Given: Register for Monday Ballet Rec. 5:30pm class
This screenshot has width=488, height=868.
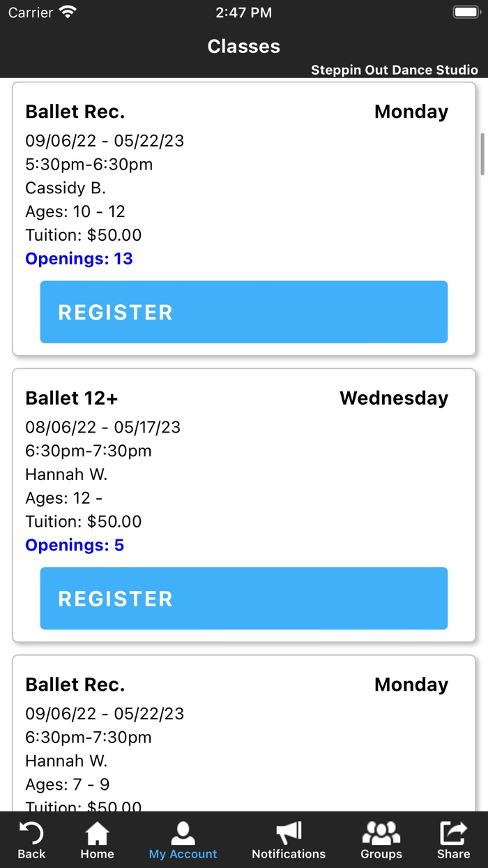Looking at the screenshot, I should 244,312.
